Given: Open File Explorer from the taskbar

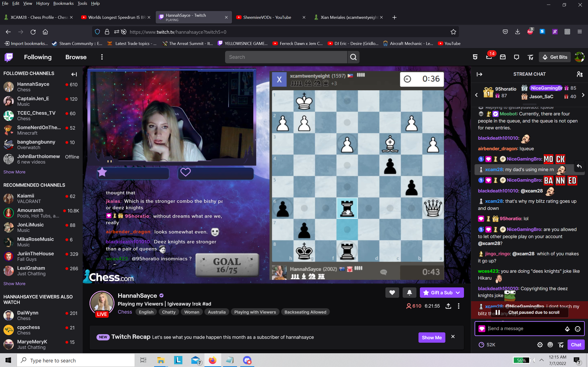Looking at the screenshot, I should point(161,360).
